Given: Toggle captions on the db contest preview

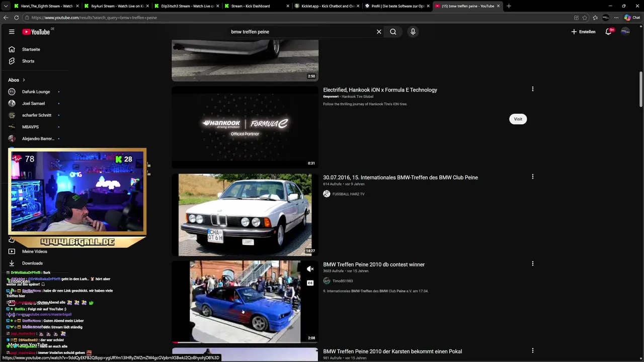Looking at the screenshot, I should pos(310,283).
